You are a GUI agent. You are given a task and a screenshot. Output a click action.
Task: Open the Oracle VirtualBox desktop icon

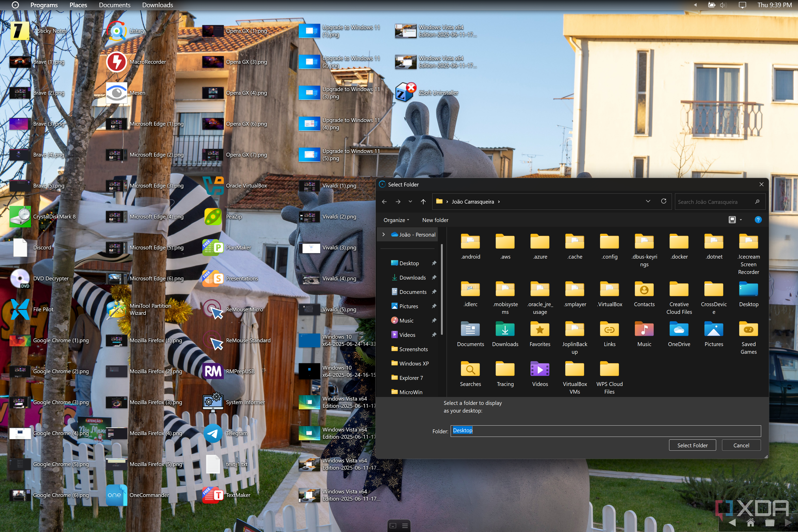click(x=213, y=186)
